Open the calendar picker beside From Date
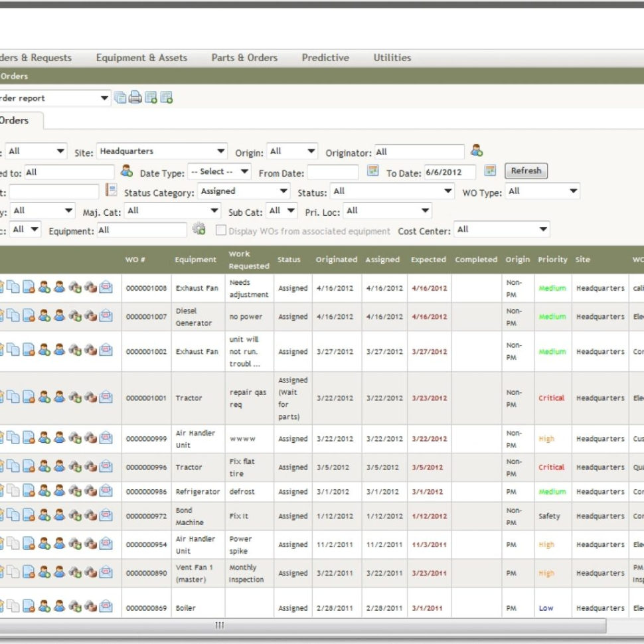 (x=373, y=171)
